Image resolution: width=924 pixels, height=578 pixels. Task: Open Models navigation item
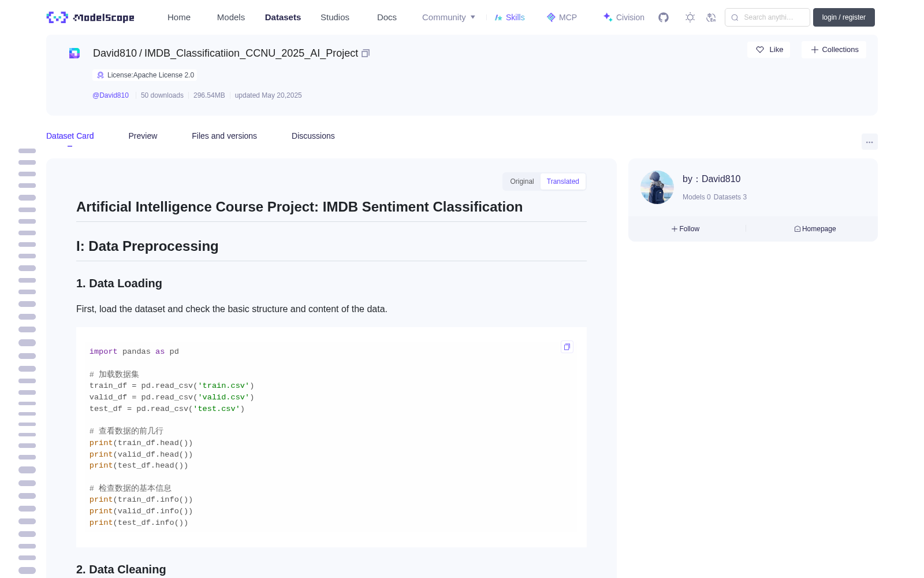tap(231, 17)
